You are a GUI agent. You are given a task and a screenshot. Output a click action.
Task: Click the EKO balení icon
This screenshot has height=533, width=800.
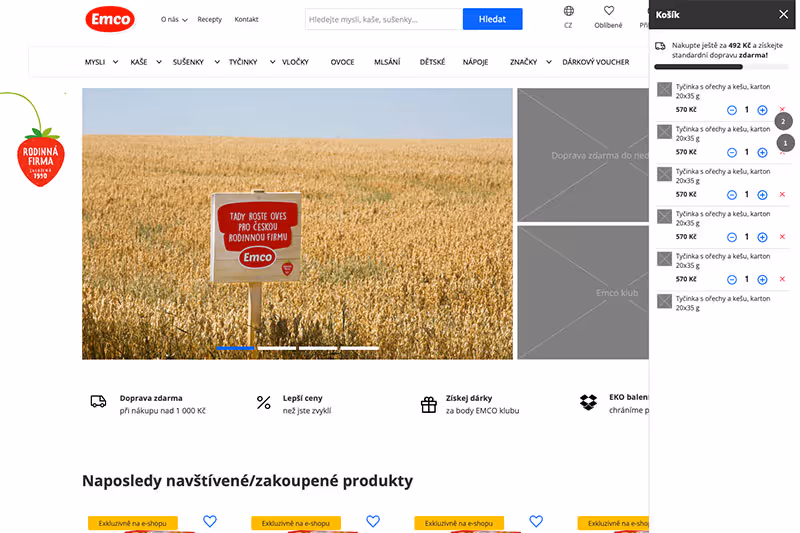point(588,402)
